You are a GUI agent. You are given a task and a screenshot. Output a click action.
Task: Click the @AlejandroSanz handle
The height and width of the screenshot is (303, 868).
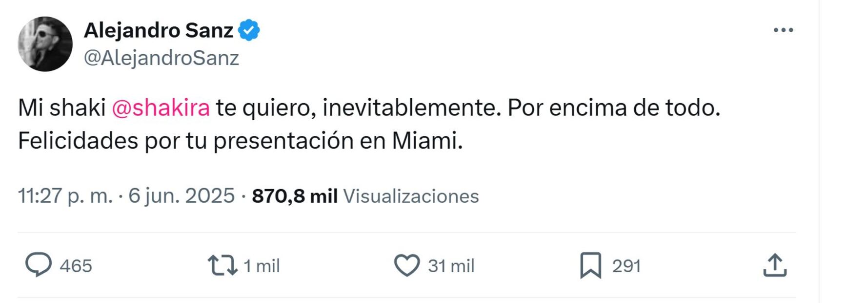click(x=161, y=57)
